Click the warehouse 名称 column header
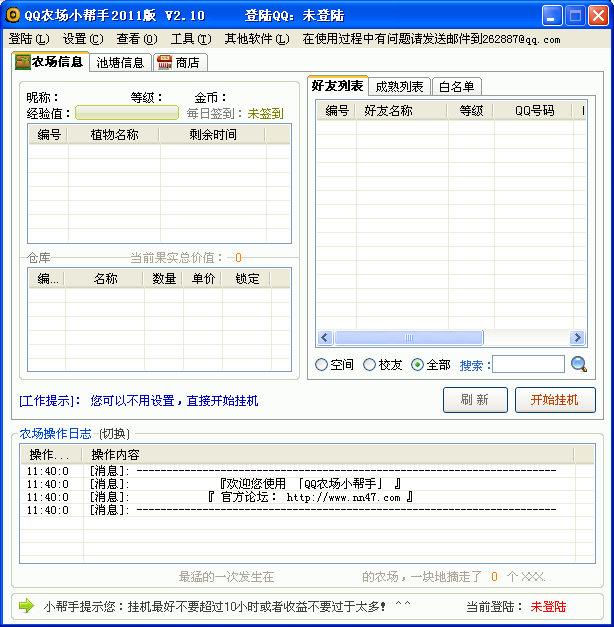The height and width of the screenshot is (627, 614). click(x=105, y=279)
